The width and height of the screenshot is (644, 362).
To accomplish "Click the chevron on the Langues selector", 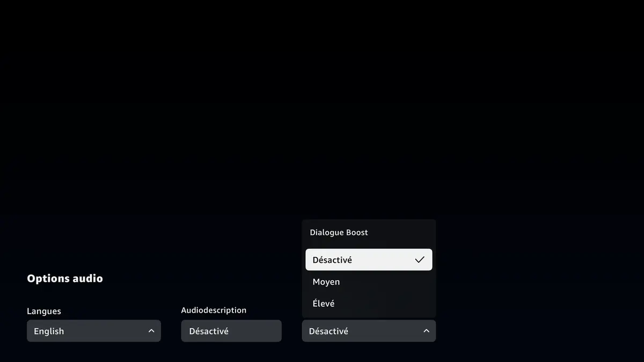I will pyautogui.click(x=151, y=331).
